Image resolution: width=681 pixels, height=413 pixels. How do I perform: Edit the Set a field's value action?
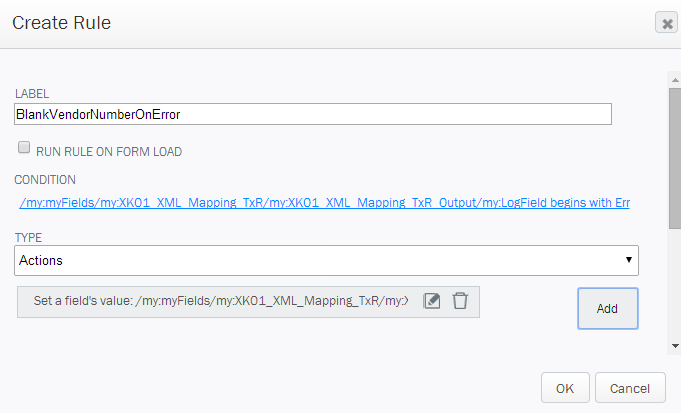[432, 301]
